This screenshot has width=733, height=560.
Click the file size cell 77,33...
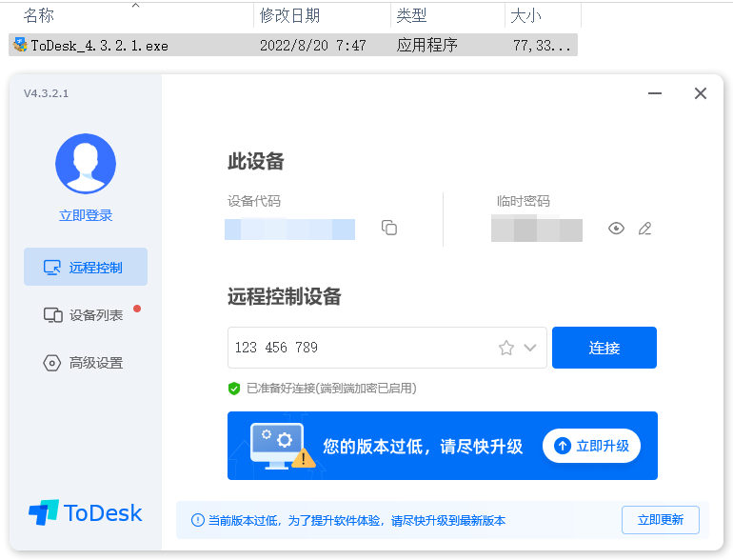pyautogui.click(x=542, y=46)
